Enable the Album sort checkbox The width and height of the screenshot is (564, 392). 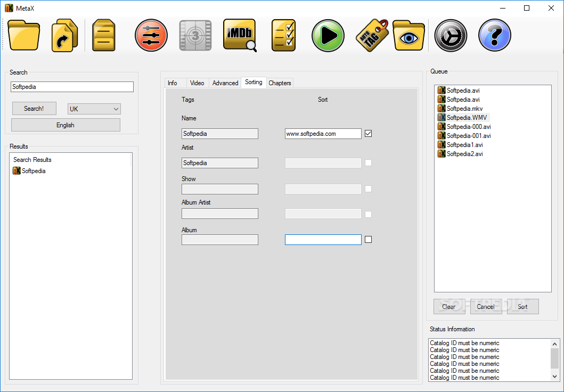point(369,240)
